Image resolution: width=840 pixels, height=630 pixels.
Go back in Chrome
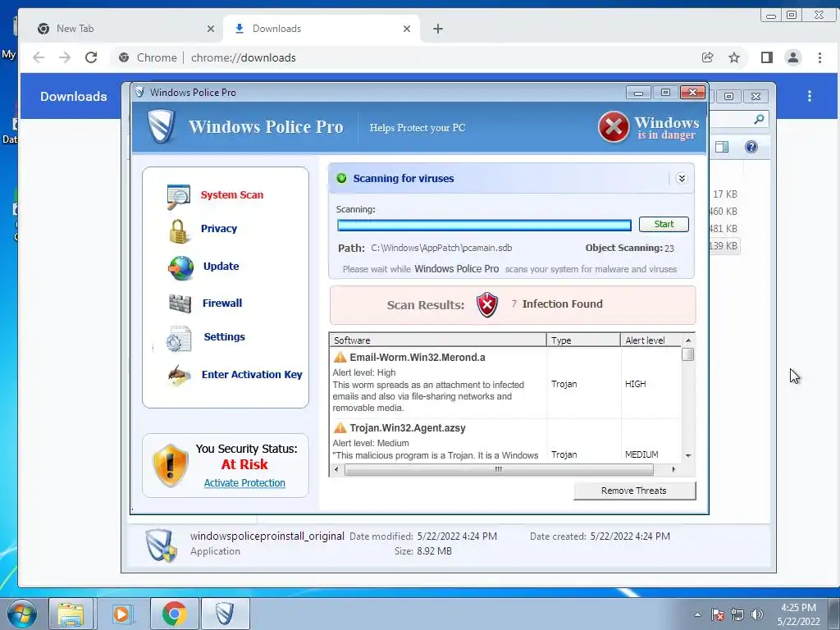coord(39,57)
